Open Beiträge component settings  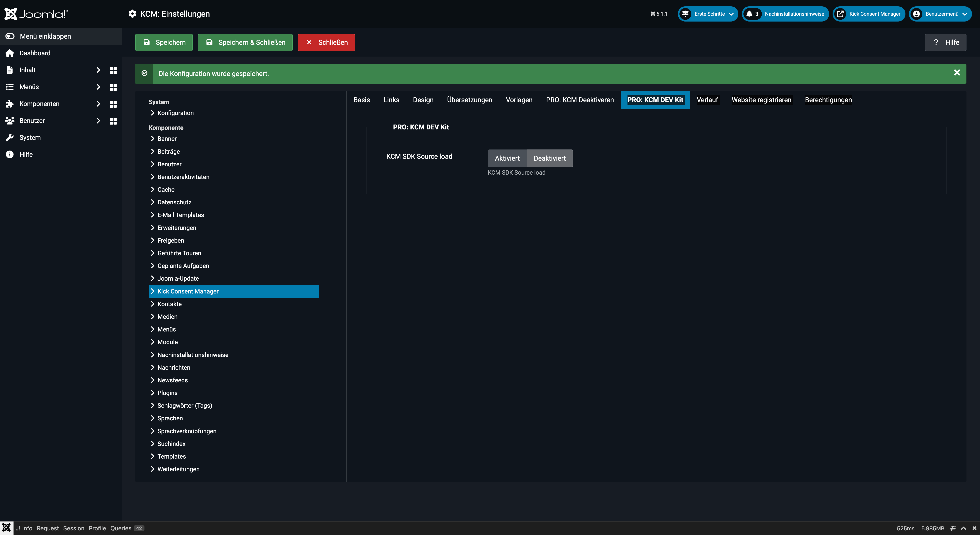coord(169,151)
